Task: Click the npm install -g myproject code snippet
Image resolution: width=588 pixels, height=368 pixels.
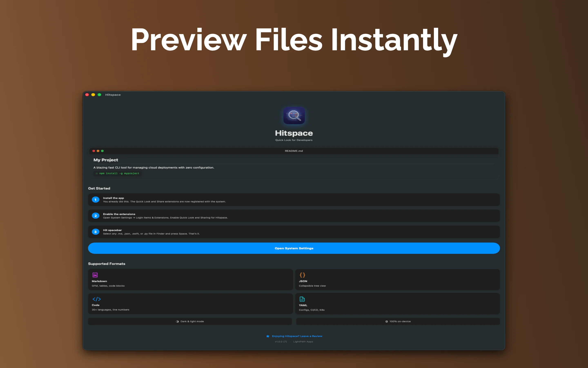Action: click(118, 173)
